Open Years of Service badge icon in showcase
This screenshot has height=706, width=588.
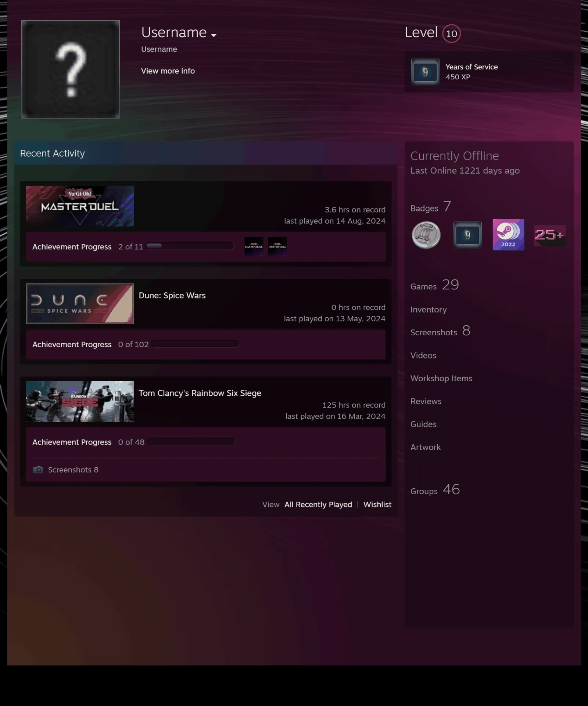(x=425, y=72)
